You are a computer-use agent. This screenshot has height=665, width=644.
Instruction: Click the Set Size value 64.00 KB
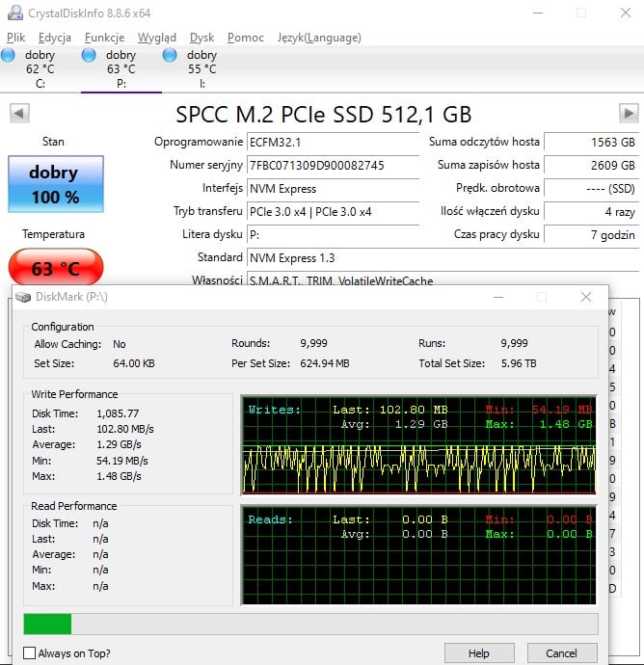pos(134,363)
